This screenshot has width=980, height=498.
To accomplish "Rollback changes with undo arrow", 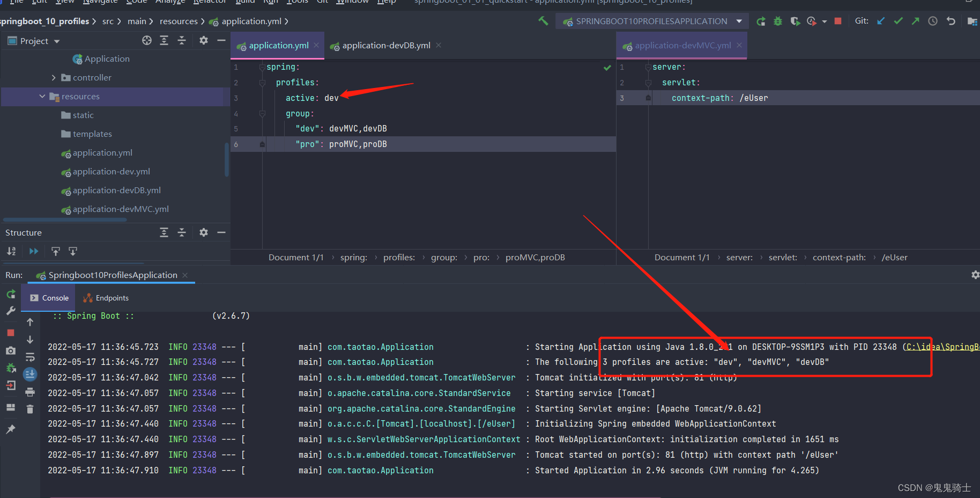I will [951, 21].
